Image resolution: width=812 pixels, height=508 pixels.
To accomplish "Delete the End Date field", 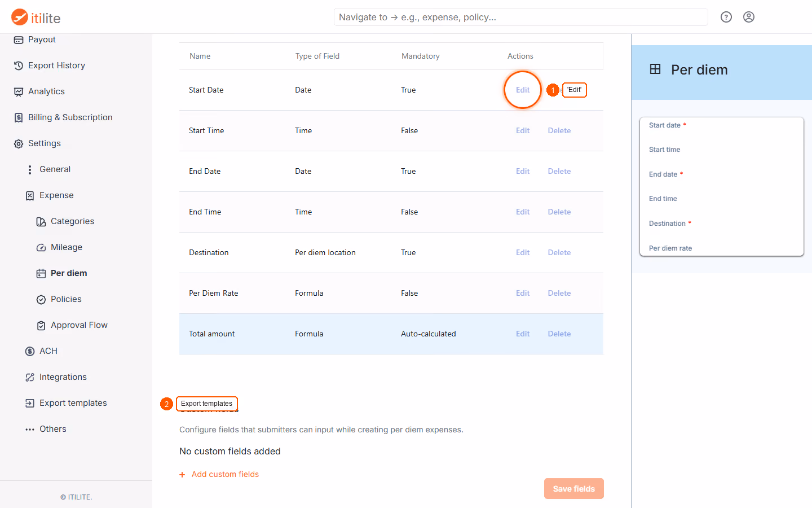I will tap(559, 171).
